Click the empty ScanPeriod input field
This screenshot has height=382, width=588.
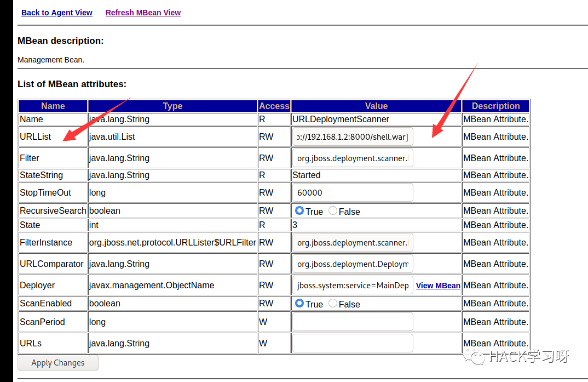point(353,322)
